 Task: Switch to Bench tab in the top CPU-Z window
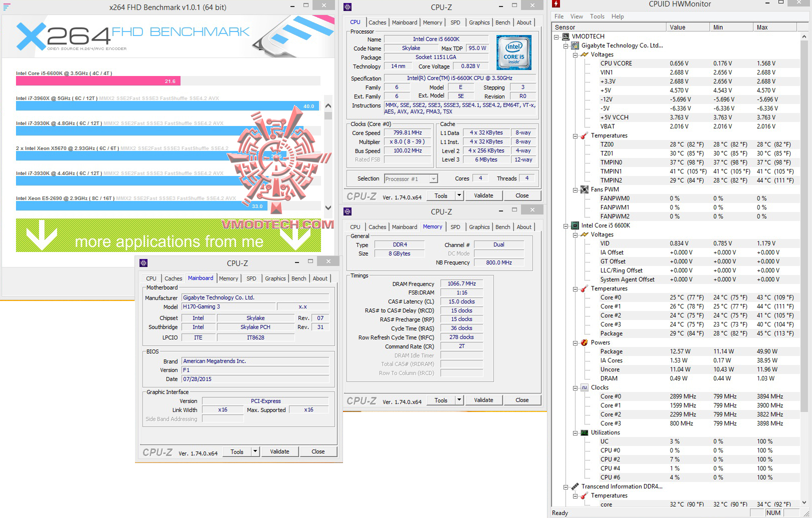coord(502,22)
